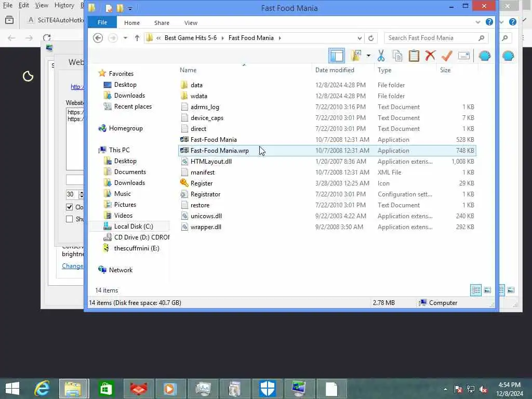This screenshot has width=532, height=399.
Task: Select Favorites in navigation pane
Action: tap(121, 74)
